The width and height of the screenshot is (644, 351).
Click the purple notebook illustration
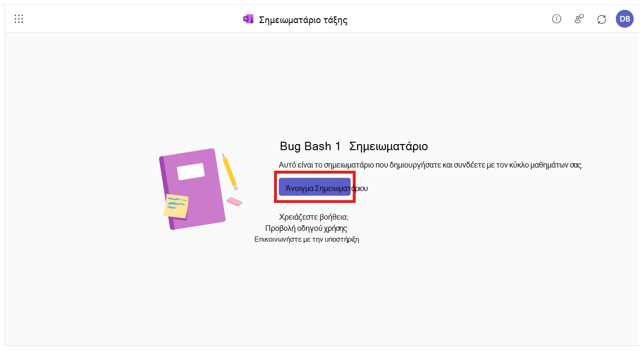click(192, 189)
